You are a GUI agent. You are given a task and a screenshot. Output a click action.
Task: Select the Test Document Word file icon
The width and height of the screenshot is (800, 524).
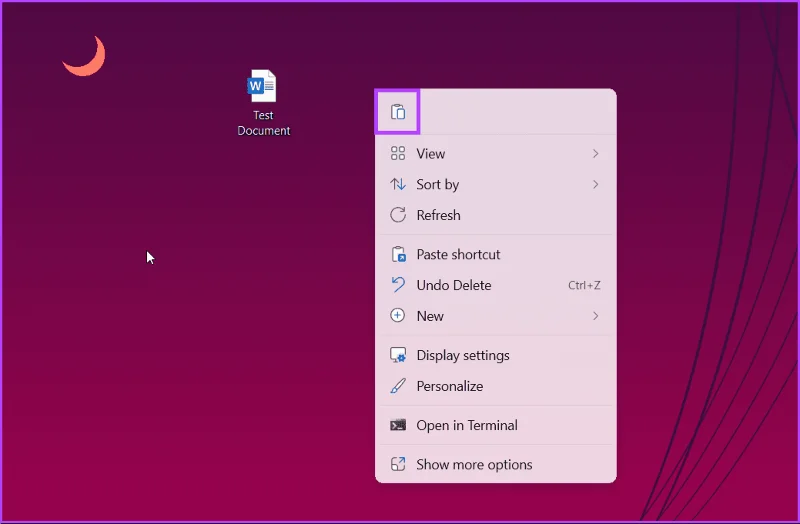[x=262, y=86]
